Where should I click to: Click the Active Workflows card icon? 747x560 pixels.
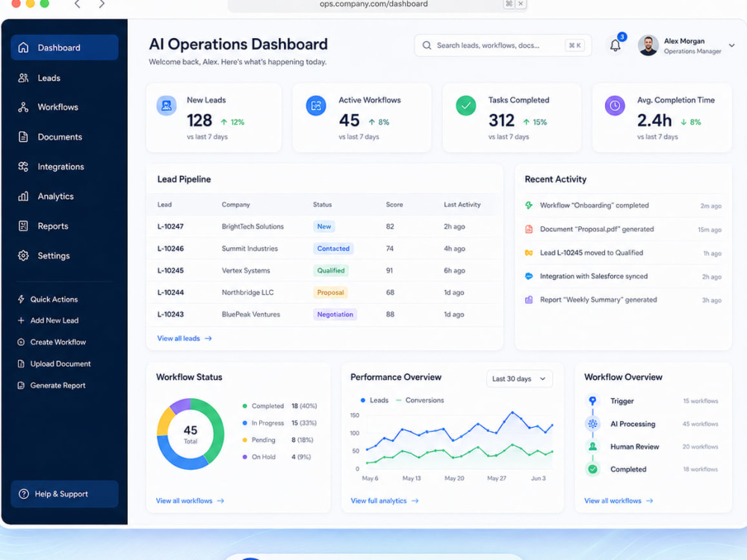click(316, 105)
